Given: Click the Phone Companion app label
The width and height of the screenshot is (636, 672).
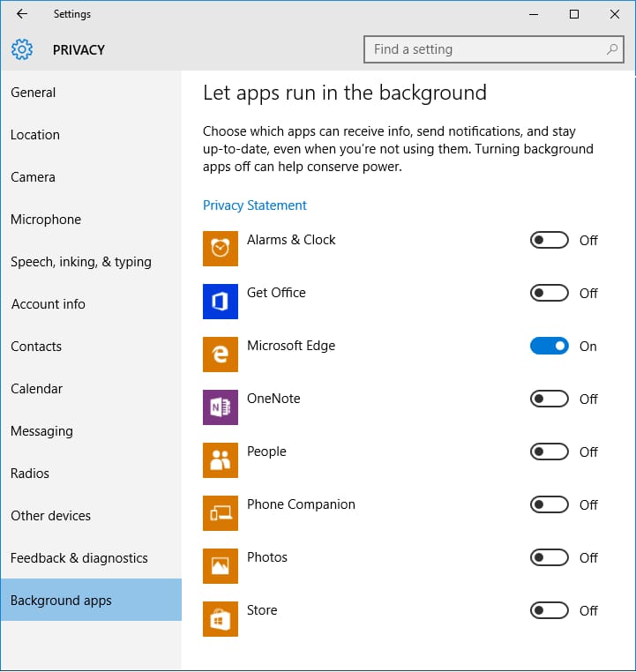Looking at the screenshot, I should point(301,504).
